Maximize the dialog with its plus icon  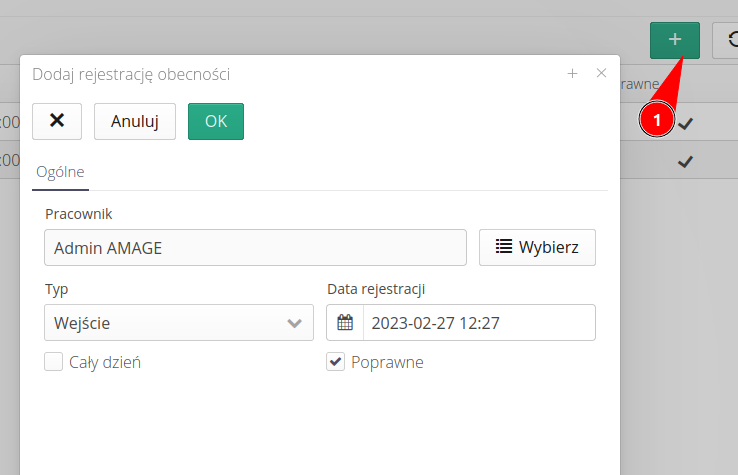pyautogui.click(x=573, y=73)
